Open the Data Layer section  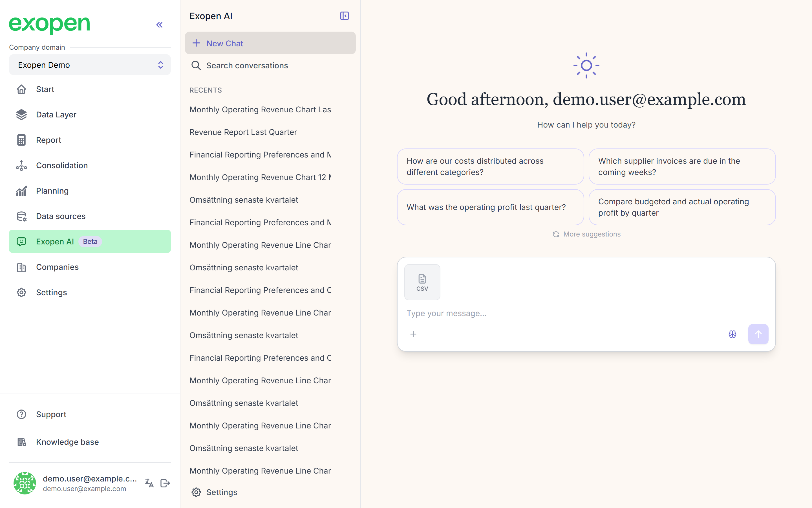(90, 115)
